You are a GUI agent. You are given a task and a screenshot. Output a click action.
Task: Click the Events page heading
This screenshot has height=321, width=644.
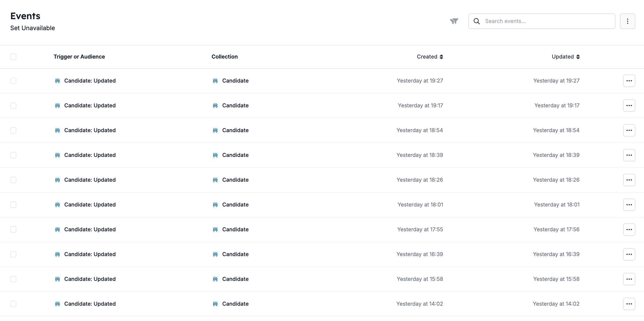[x=25, y=16]
